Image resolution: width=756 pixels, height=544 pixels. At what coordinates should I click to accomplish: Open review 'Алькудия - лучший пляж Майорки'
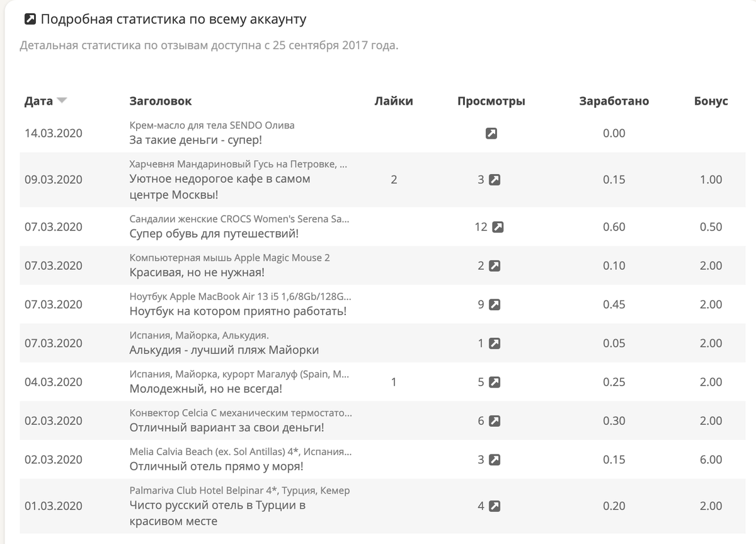click(224, 350)
